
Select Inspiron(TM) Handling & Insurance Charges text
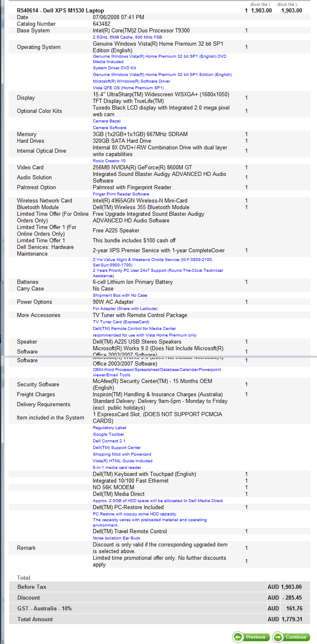tap(158, 394)
